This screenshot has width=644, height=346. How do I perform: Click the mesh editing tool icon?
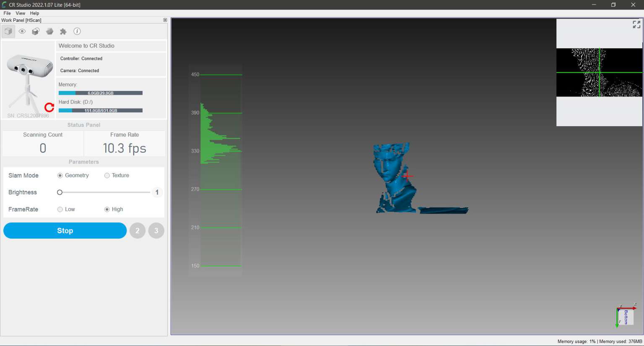[x=49, y=31]
